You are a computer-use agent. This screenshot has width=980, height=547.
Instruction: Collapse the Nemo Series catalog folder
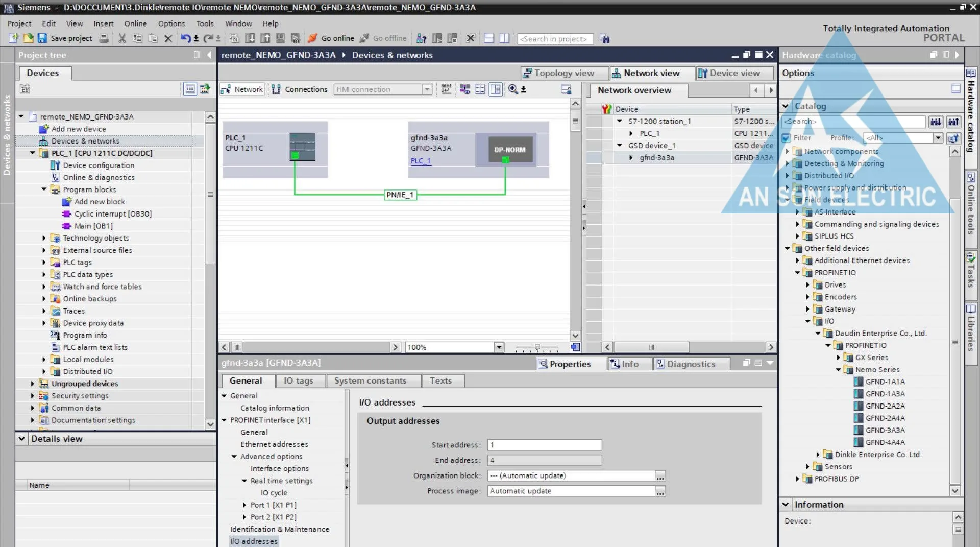pos(838,370)
